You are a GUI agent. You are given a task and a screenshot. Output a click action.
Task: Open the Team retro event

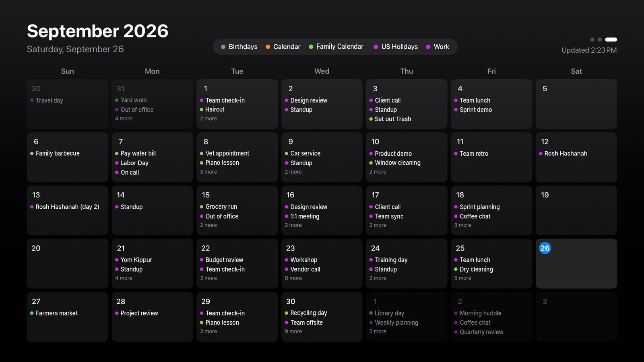pyautogui.click(x=471, y=154)
